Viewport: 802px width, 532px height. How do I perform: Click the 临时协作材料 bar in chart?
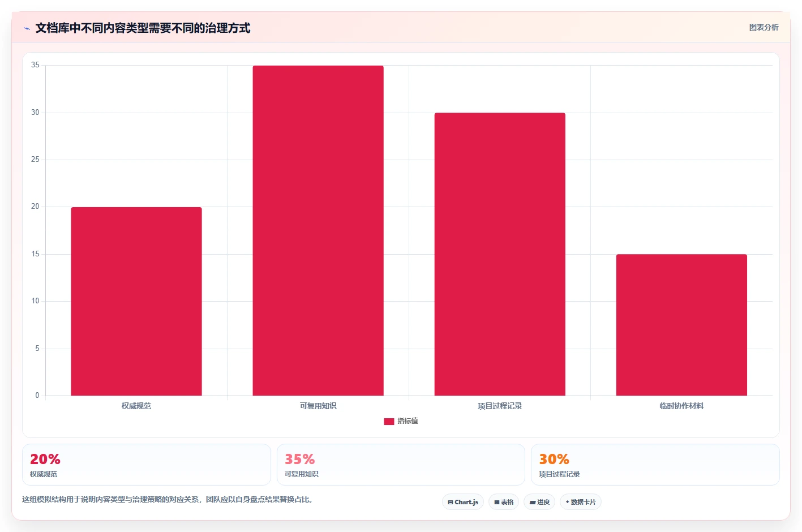pos(681,325)
